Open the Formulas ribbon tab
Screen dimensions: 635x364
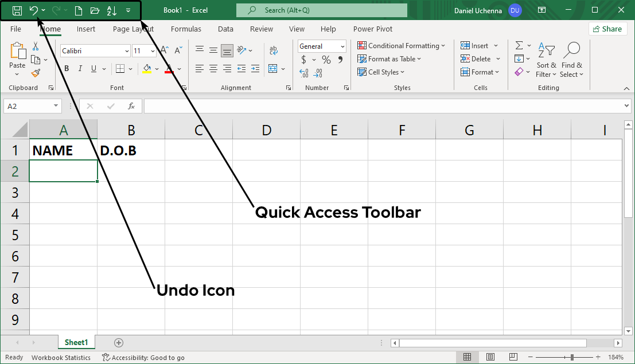coord(186,29)
